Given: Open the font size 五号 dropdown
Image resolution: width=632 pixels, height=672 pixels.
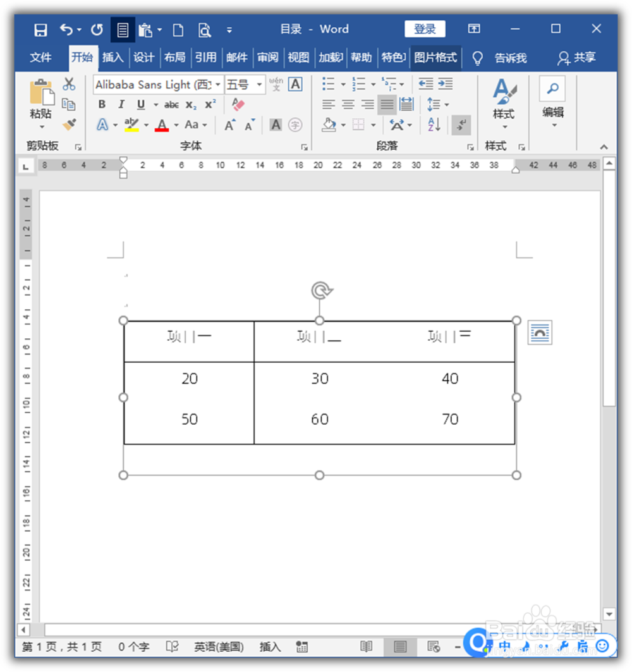Looking at the screenshot, I should click(258, 85).
